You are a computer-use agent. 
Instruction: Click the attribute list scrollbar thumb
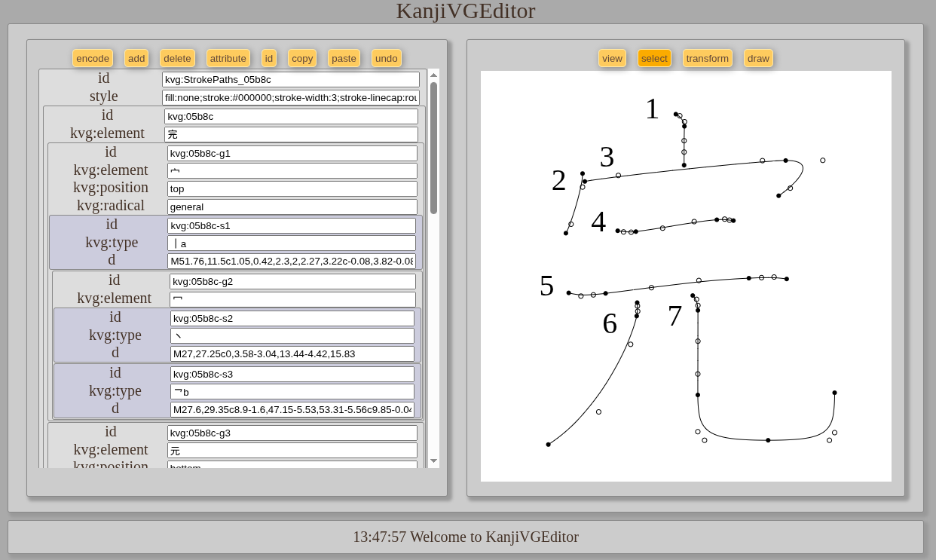(433, 148)
